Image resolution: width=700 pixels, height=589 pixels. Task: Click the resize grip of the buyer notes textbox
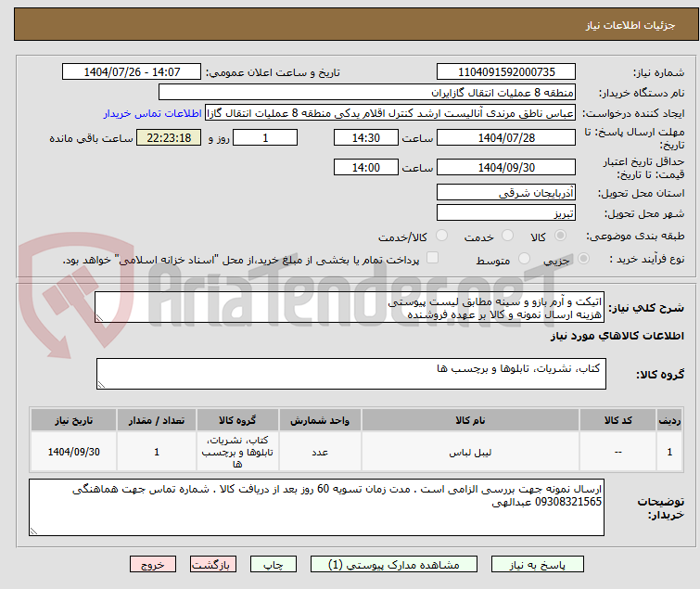[x=33, y=531]
